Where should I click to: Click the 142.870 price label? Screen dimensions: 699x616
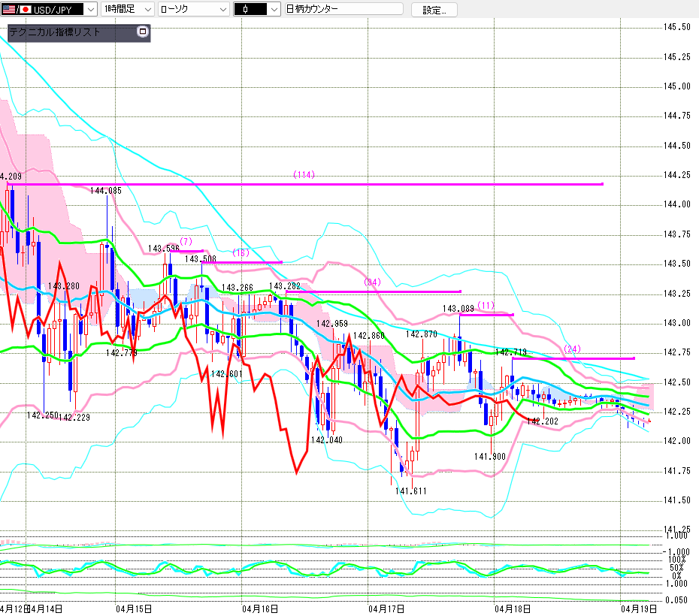[422, 334]
